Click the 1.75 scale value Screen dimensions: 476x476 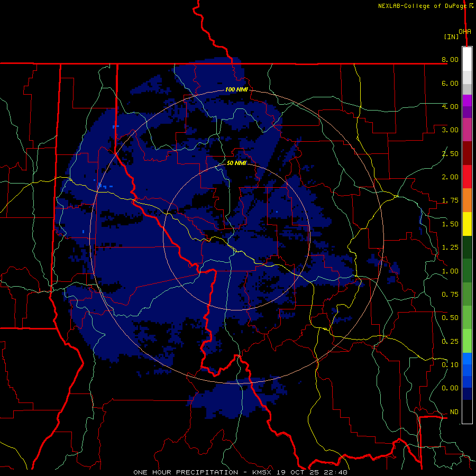(x=450, y=200)
